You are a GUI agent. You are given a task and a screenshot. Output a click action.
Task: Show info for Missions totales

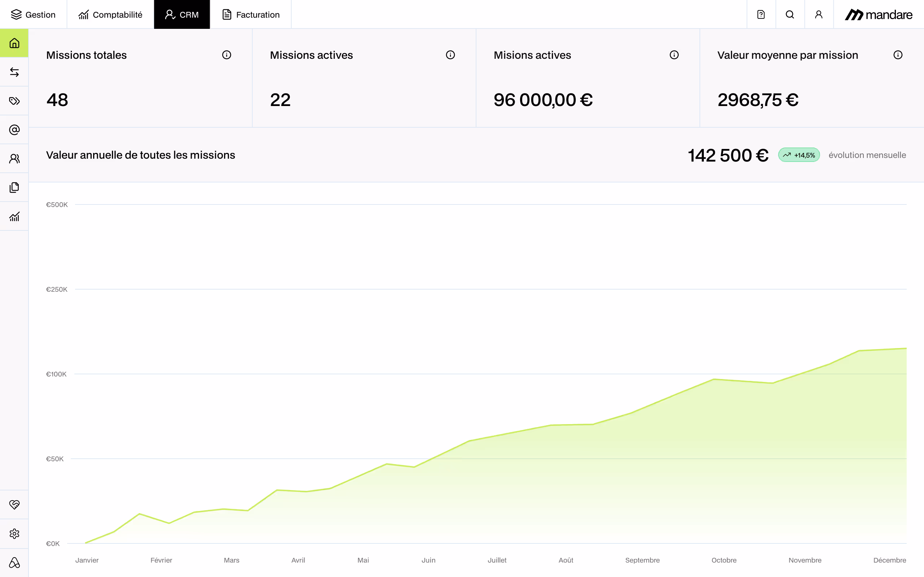226,55
